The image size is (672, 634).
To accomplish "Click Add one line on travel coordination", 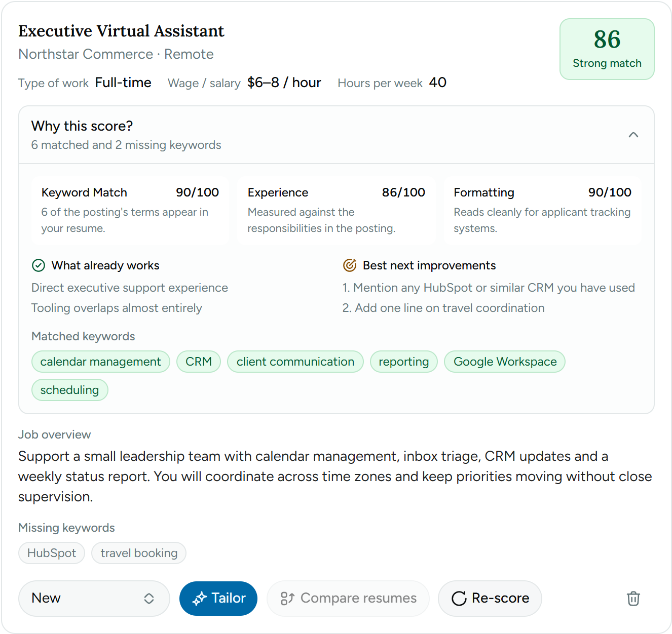I will pyautogui.click(x=443, y=308).
